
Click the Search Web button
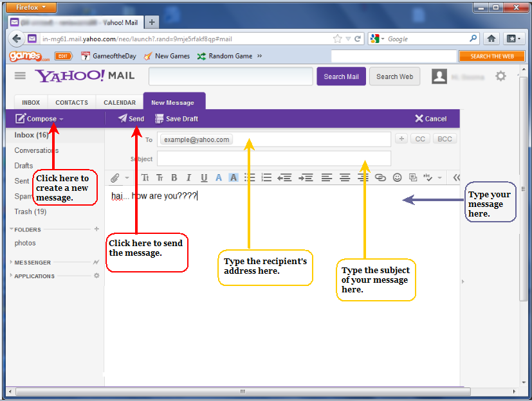pyautogui.click(x=394, y=76)
